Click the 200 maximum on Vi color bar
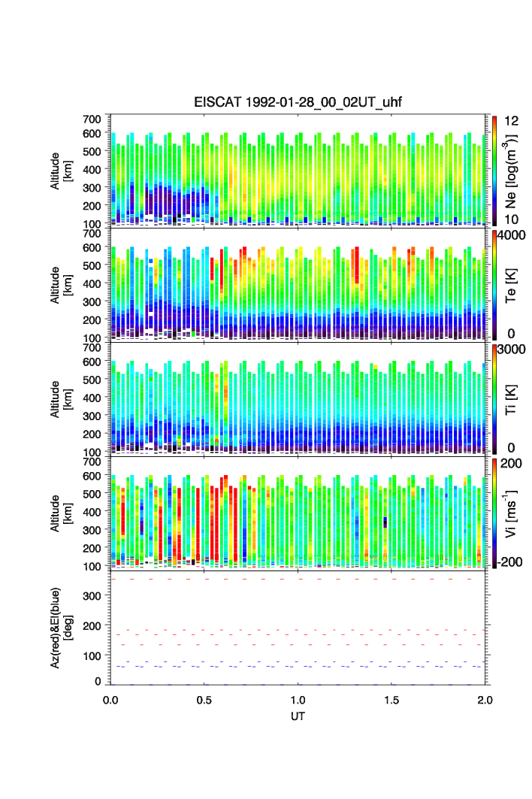The image size is (532, 799). (x=511, y=463)
